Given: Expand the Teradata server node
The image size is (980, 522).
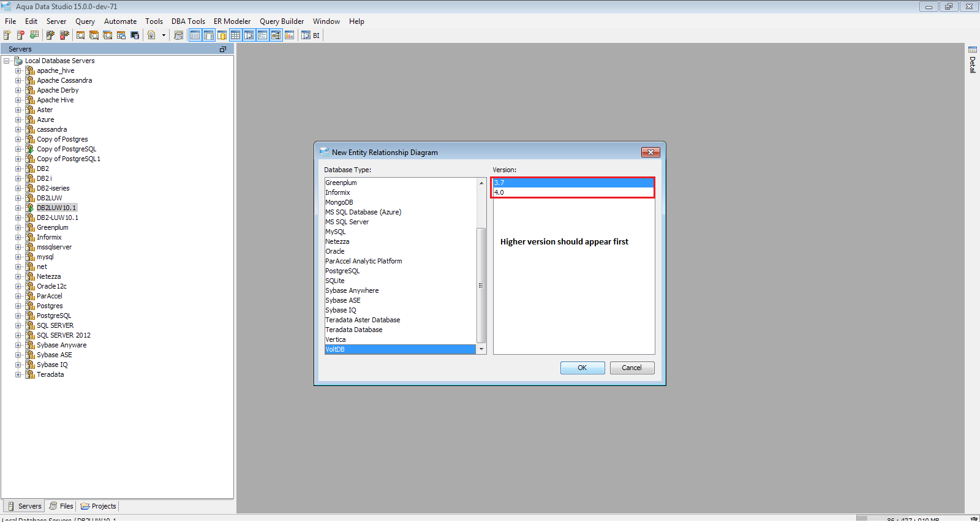Looking at the screenshot, I should (x=18, y=374).
